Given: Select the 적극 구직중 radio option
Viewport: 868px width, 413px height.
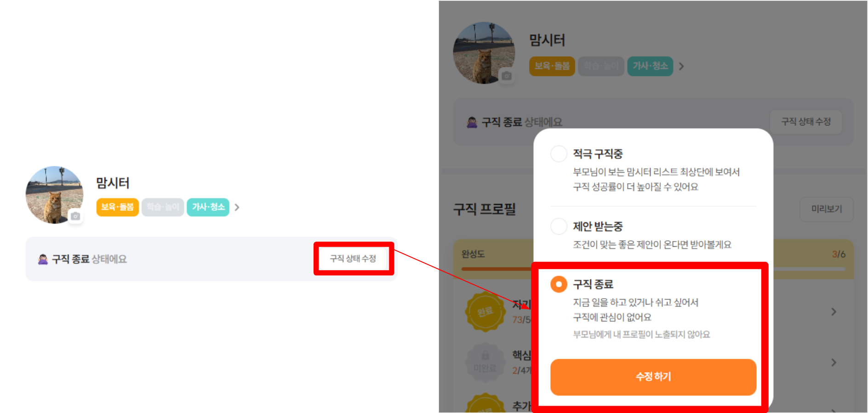Looking at the screenshot, I should point(559,154).
